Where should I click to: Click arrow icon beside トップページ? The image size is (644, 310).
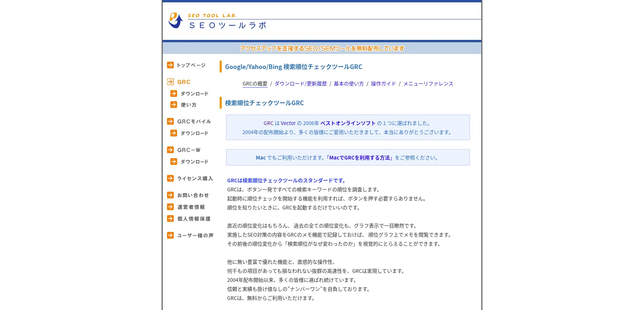170,65
